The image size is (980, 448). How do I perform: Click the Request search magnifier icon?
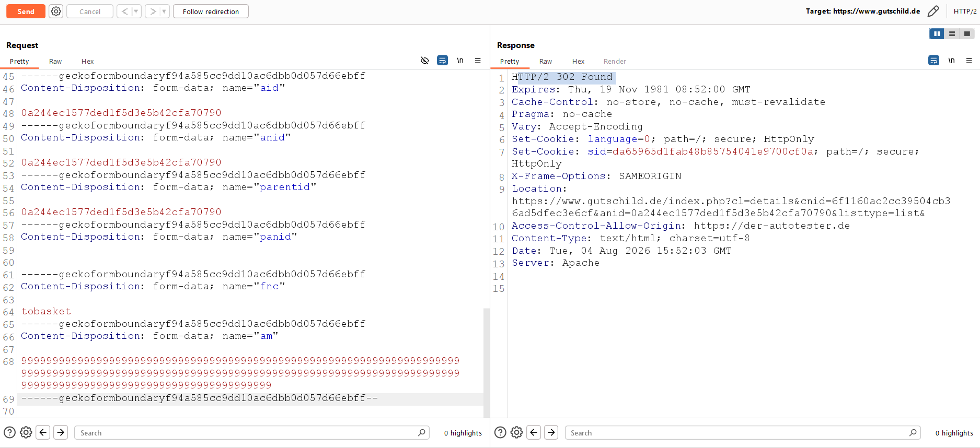point(421,432)
